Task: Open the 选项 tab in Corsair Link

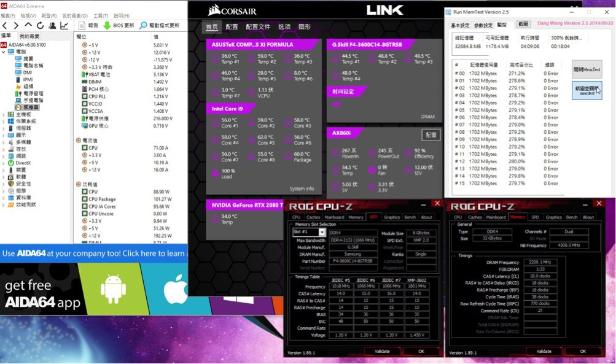Action: (x=284, y=26)
